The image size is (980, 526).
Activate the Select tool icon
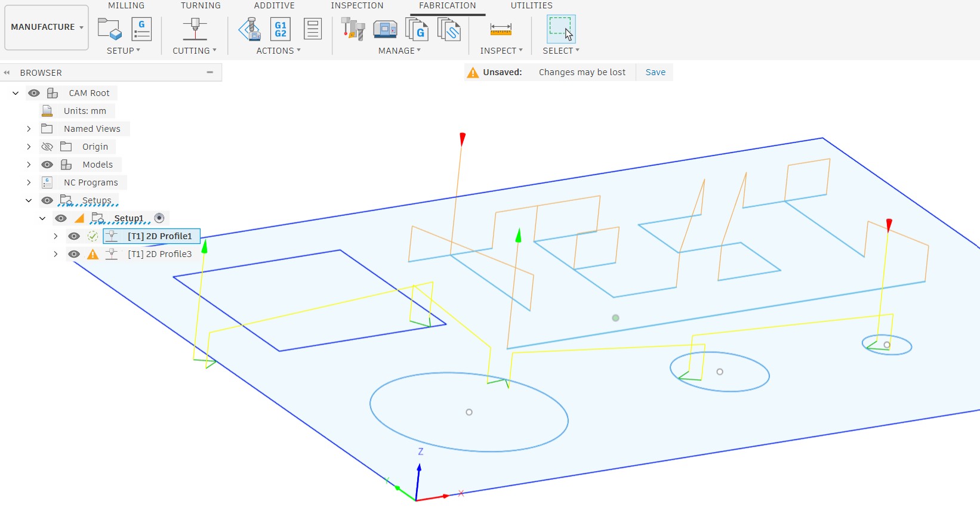pos(561,29)
